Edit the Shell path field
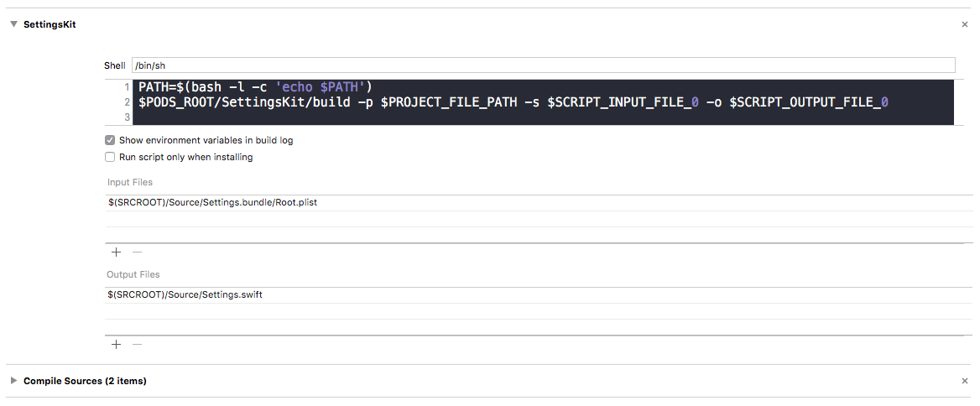980x406 pixels. [x=543, y=65]
